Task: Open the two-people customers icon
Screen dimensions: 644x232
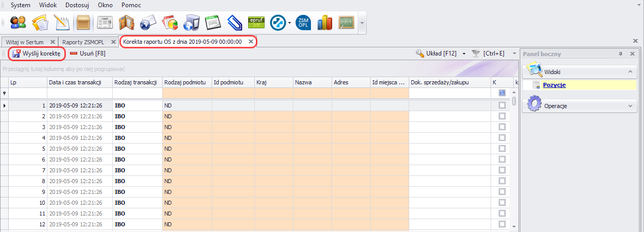Action: (19, 23)
